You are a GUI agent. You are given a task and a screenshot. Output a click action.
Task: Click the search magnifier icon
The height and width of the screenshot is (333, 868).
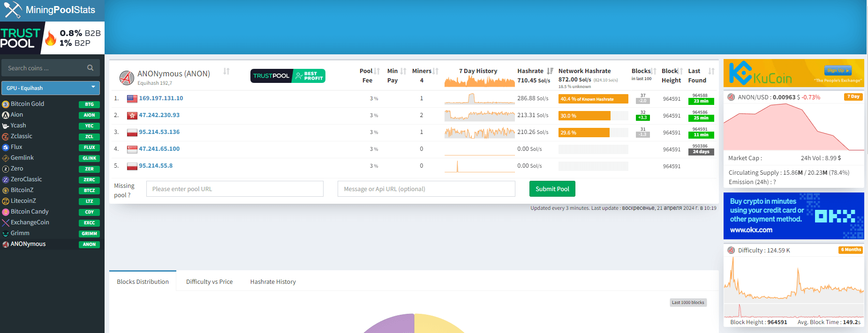90,68
